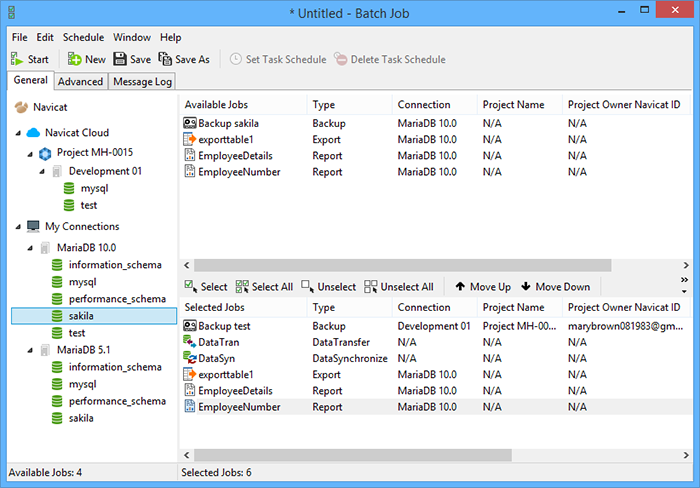The width and height of the screenshot is (700, 488).
Task: Switch to the Message Log tab
Action: tap(142, 82)
